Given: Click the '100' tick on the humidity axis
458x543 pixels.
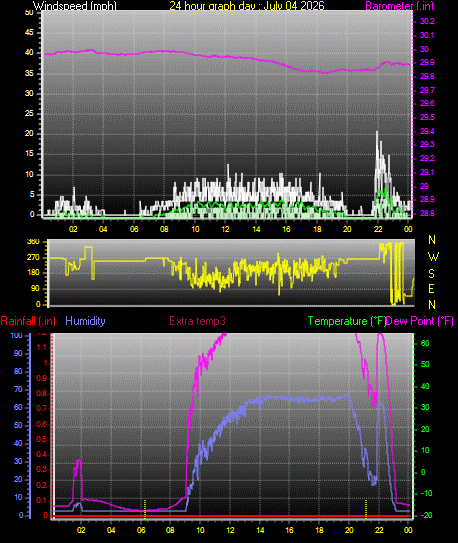Looking at the screenshot, I should [x=16, y=335].
